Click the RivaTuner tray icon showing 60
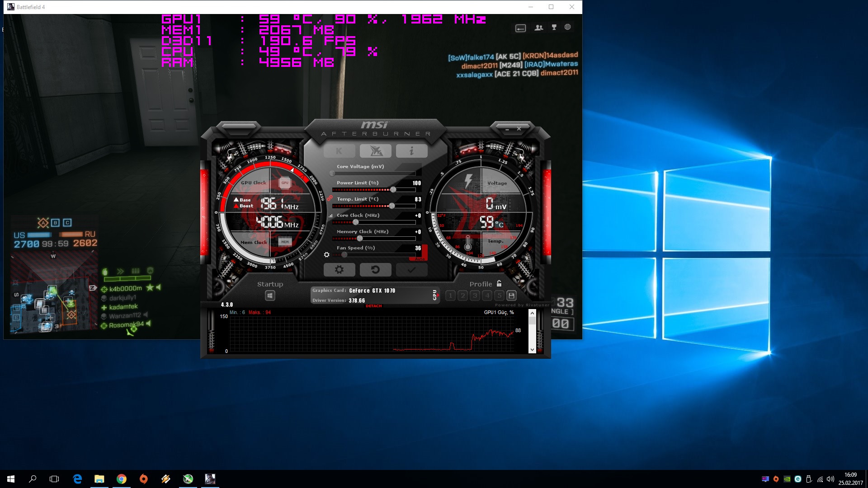Viewport: 868px width, 488px height. (765, 479)
